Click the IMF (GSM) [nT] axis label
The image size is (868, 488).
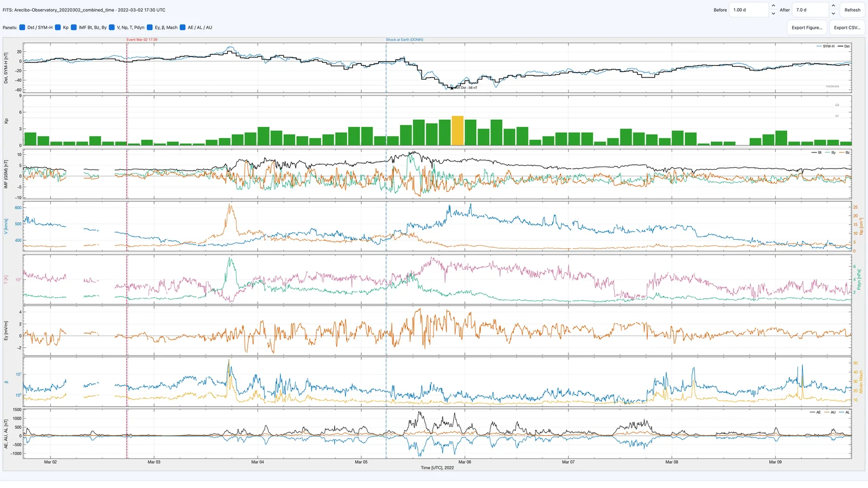coord(6,174)
